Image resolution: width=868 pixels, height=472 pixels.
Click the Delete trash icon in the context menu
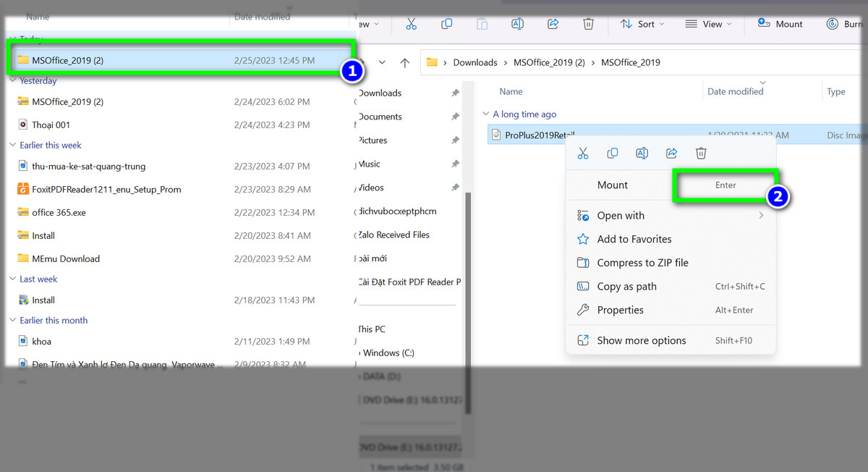tap(701, 153)
